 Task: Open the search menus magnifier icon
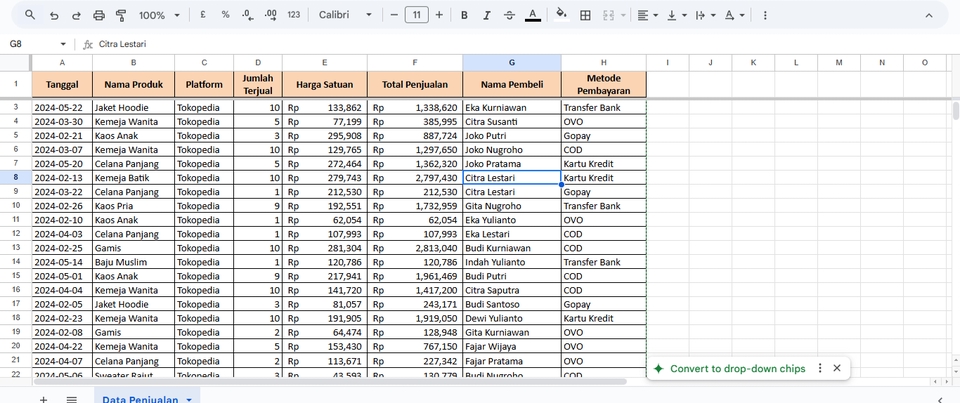click(29, 15)
